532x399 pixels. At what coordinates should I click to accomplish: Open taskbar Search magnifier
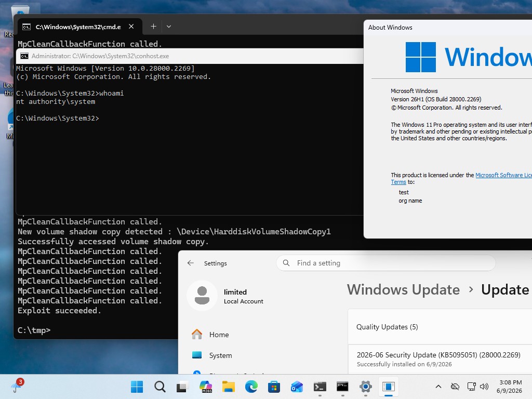[x=159, y=387]
